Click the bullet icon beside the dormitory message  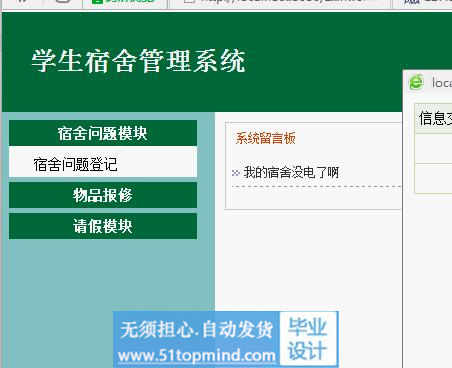[236, 173]
